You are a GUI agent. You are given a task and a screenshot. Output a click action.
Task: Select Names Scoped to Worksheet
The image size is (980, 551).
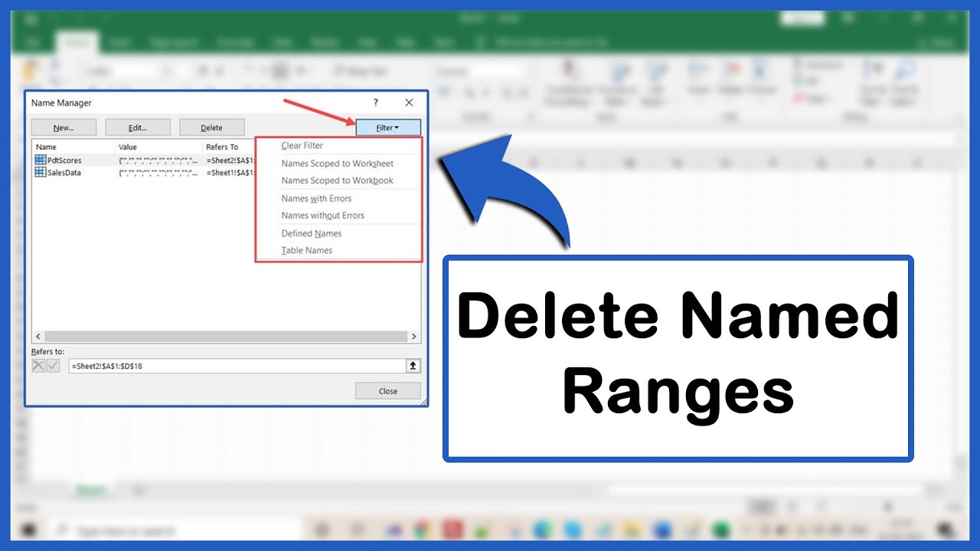click(338, 163)
